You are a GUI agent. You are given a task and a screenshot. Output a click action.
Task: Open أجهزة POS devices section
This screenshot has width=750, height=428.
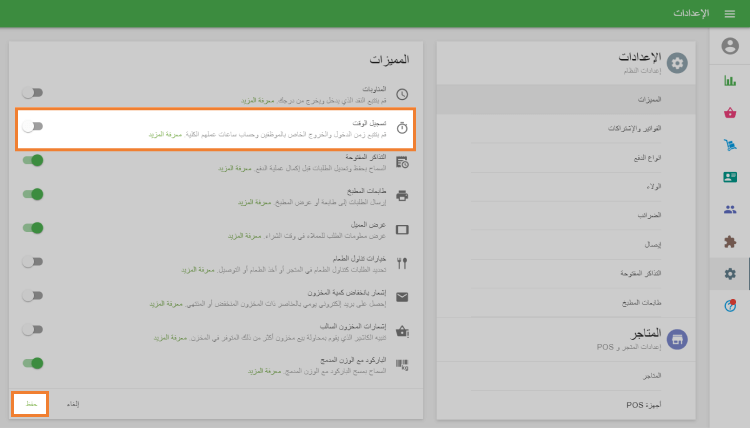pos(566,405)
